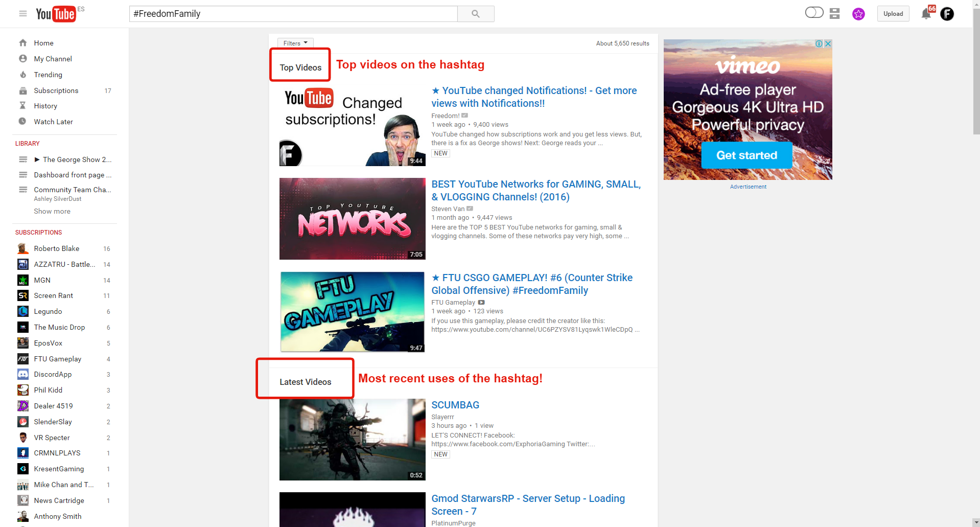Expand the Filters dropdown

pyautogui.click(x=295, y=43)
